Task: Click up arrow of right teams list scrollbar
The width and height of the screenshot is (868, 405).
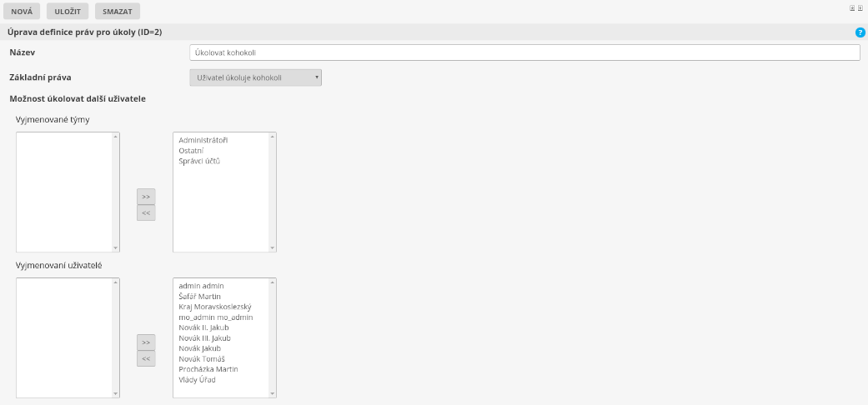Action: (272, 137)
